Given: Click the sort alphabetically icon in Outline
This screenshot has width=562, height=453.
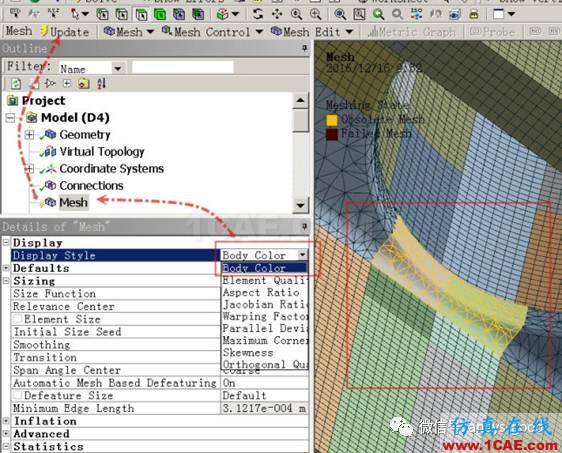Looking at the screenshot, I should click(101, 84).
